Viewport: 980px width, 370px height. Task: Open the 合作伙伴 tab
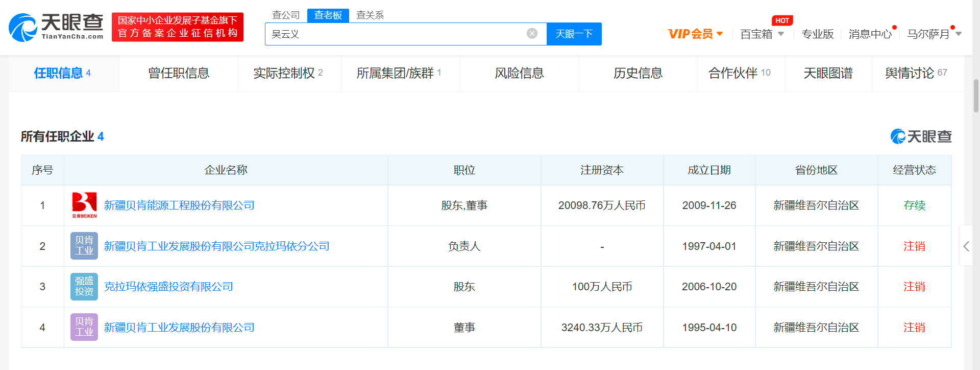point(740,73)
